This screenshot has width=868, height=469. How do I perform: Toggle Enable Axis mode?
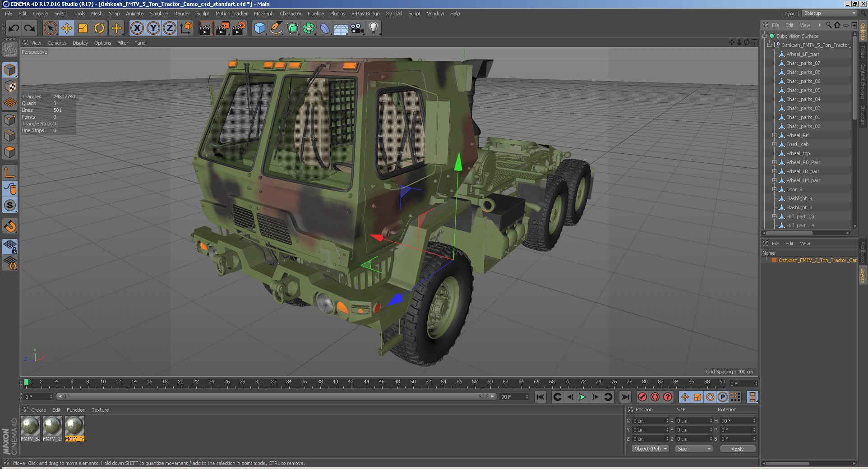pyautogui.click(x=10, y=173)
